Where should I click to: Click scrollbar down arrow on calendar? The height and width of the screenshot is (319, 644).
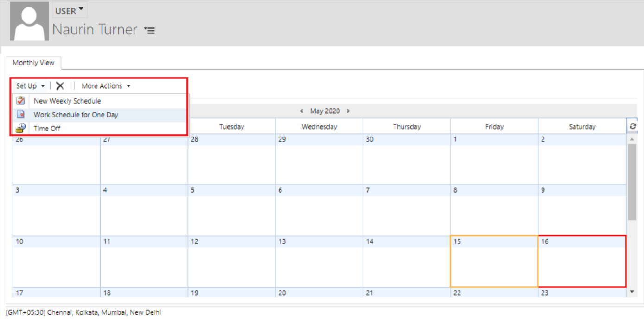[x=632, y=292]
